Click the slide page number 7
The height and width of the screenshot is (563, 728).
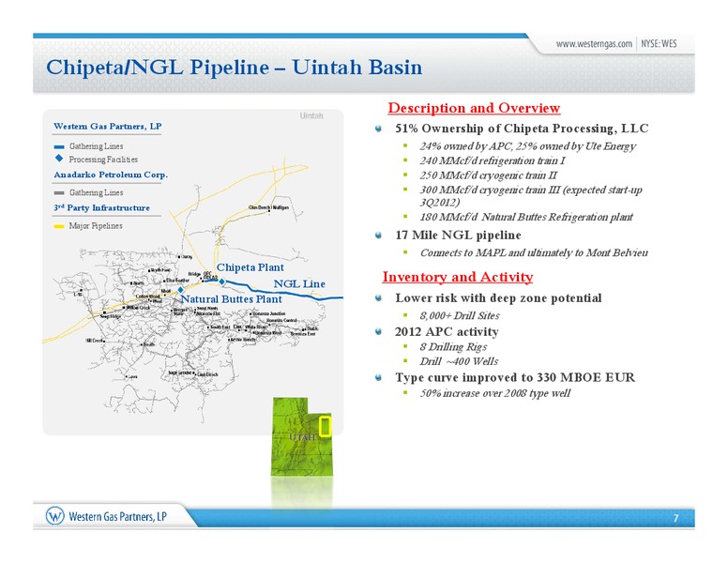(x=676, y=518)
